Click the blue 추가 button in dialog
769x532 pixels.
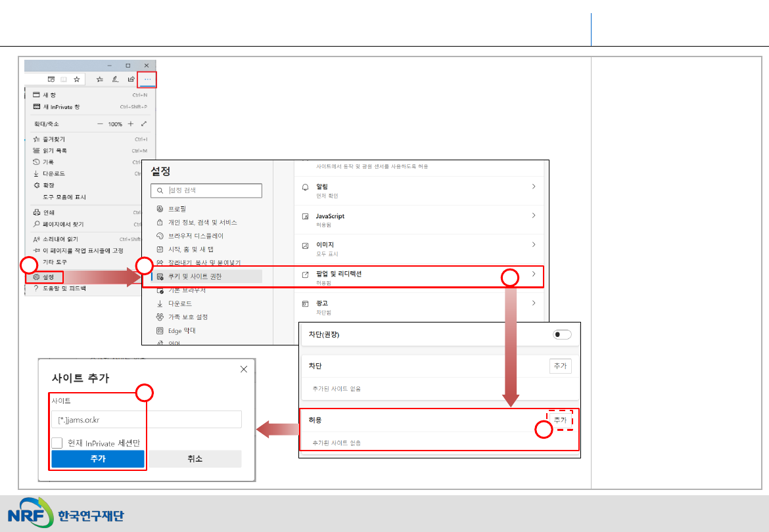[x=98, y=459]
